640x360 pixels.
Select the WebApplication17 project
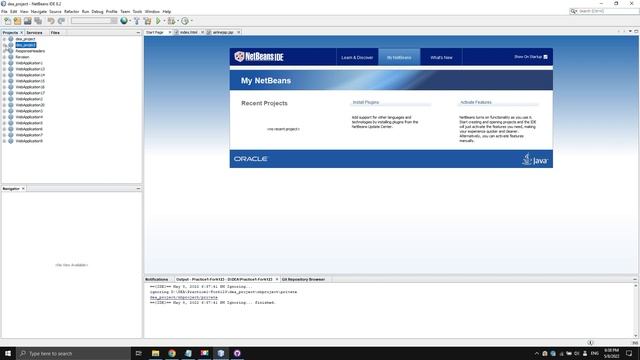pos(30,93)
